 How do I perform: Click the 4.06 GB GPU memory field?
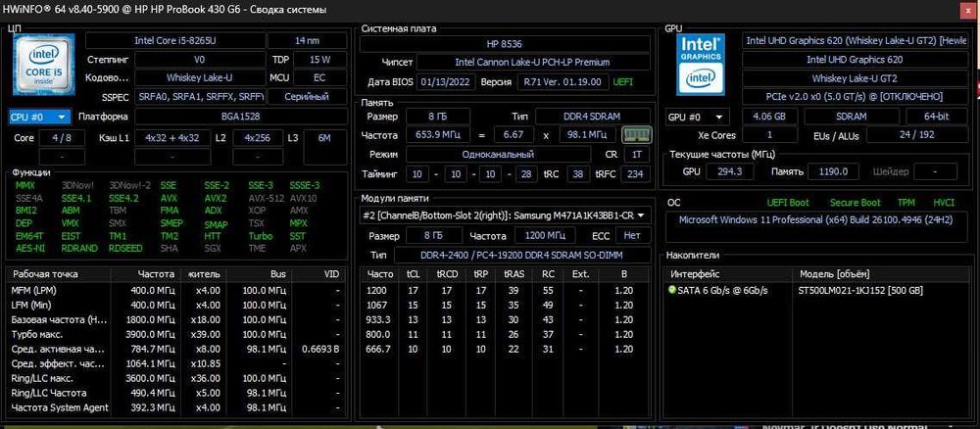point(769,117)
